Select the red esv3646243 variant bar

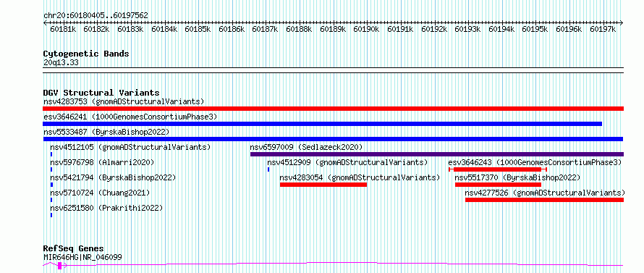point(498,169)
